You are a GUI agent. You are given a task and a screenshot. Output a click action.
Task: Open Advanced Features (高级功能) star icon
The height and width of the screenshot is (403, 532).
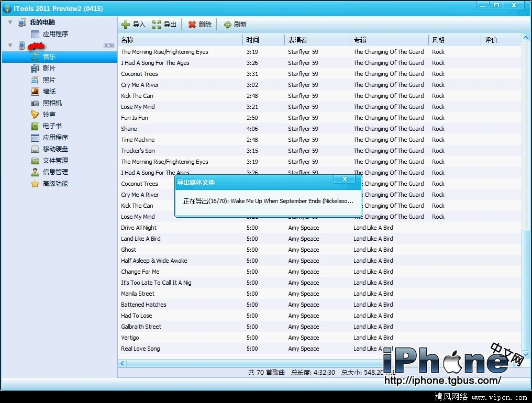point(35,184)
